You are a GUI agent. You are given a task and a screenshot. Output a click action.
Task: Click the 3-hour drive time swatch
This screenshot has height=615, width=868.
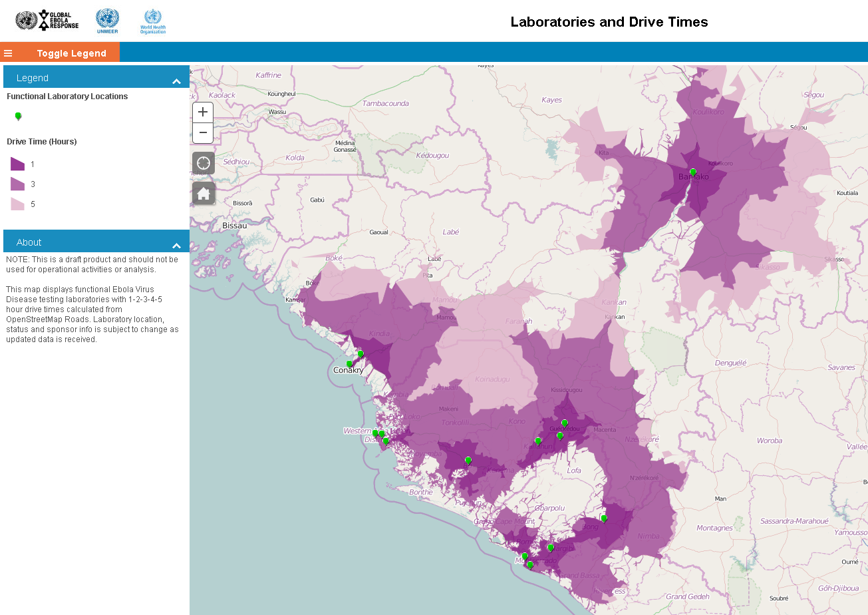[17, 184]
